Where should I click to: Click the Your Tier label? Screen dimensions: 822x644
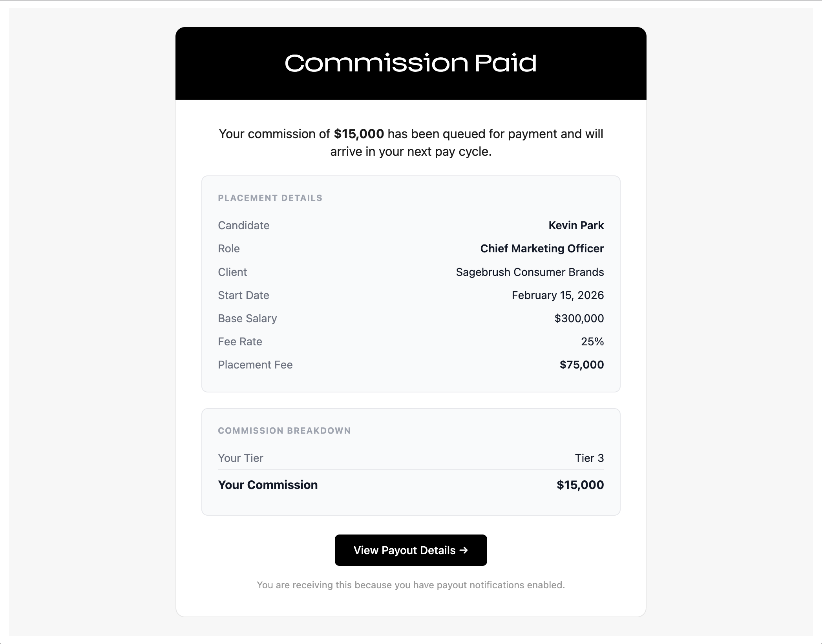coord(240,458)
